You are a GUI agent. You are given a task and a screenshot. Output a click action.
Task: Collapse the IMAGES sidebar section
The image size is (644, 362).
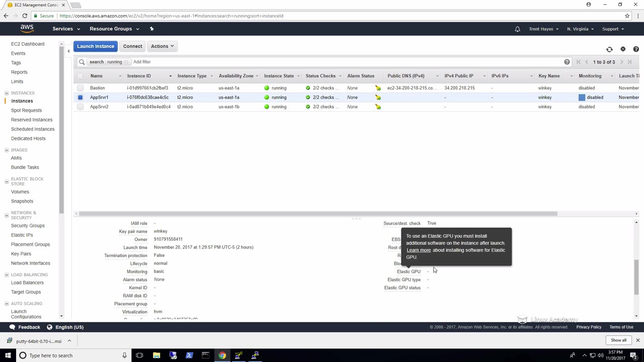(7, 150)
